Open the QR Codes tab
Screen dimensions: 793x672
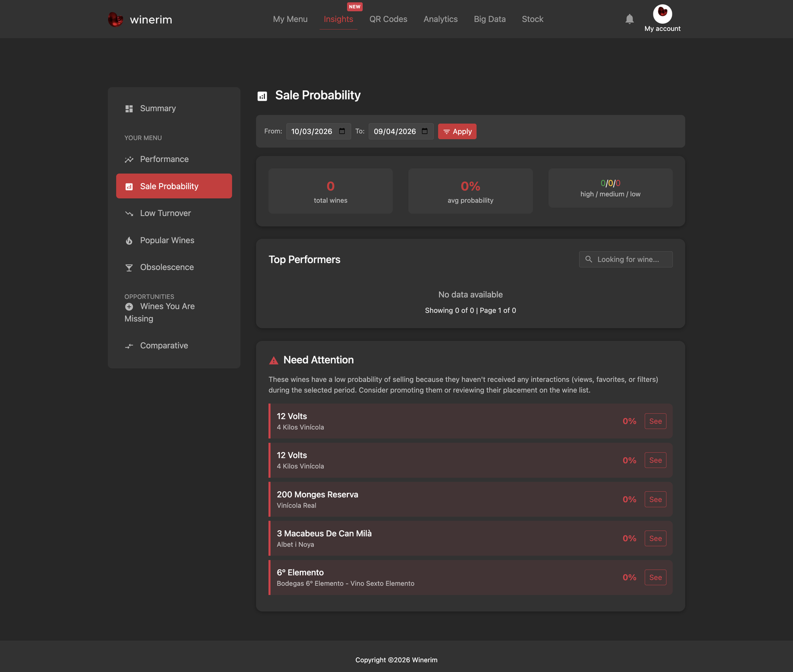(x=388, y=19)
